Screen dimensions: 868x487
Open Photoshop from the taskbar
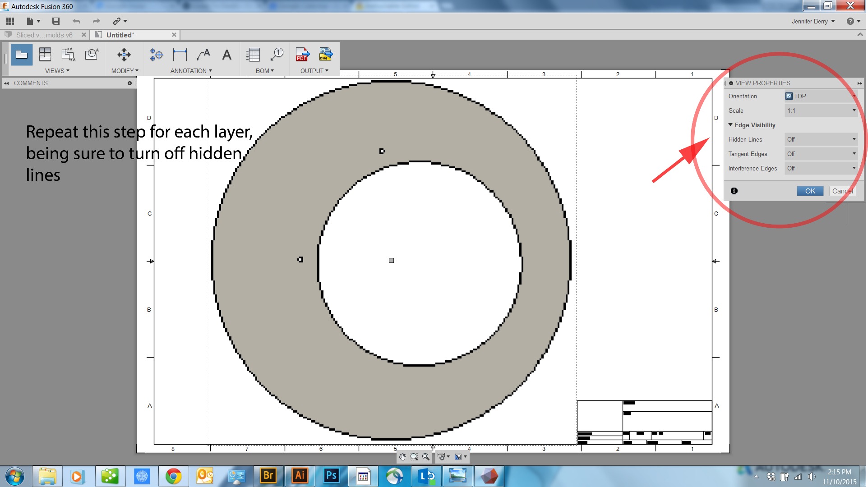tap(331, 475)
